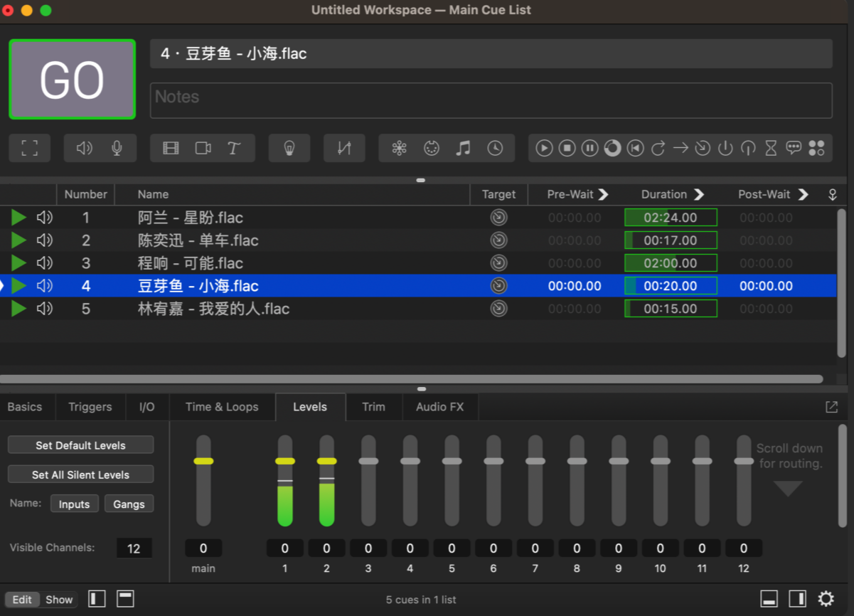This screenshot has width=854, height=616.
Task: Toggle the bottom inspector panel
Action: pos(769,598)
